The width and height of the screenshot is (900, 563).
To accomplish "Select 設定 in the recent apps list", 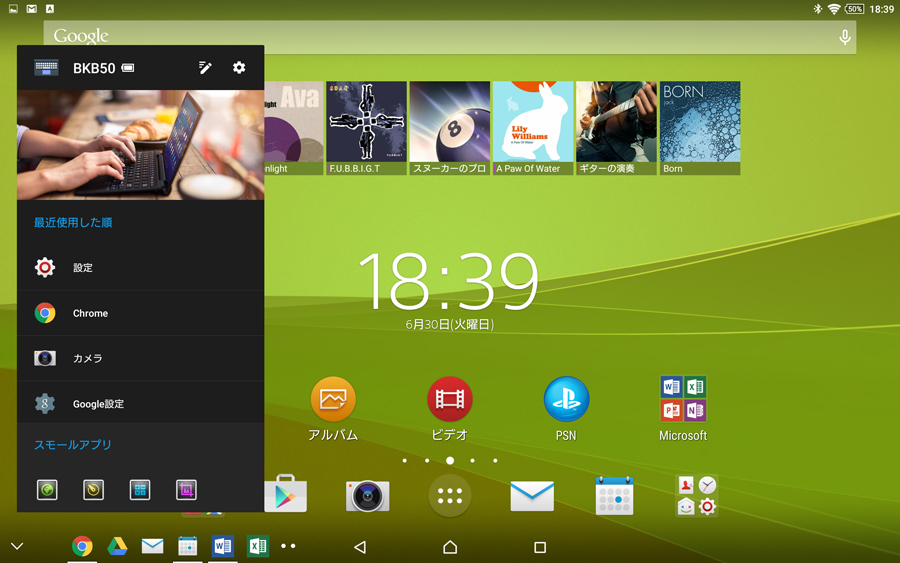I will [140, 268].
